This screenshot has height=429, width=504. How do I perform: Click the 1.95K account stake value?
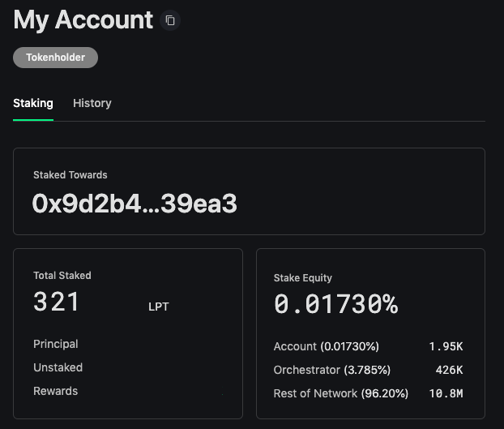[x=446, y=346]
